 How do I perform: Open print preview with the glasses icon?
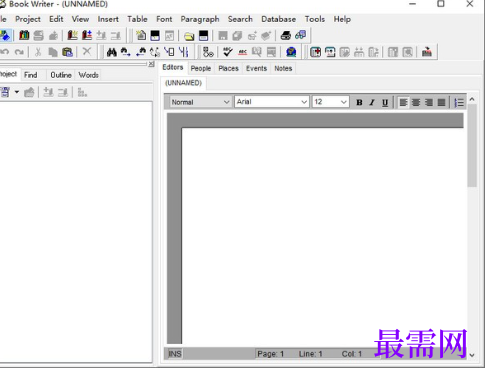click(x=300, y=35)
